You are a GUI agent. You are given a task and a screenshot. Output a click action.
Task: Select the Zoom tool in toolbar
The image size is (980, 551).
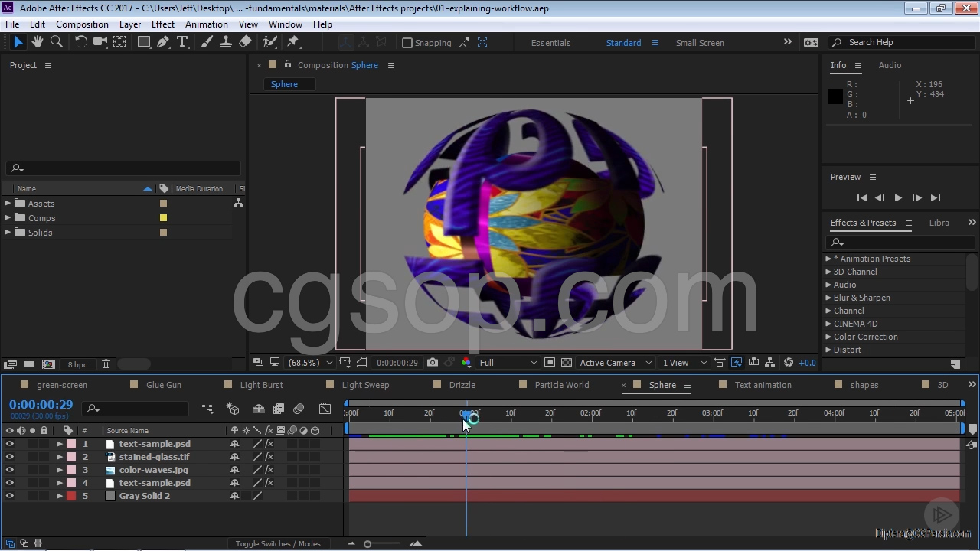[x=57, y=42]
